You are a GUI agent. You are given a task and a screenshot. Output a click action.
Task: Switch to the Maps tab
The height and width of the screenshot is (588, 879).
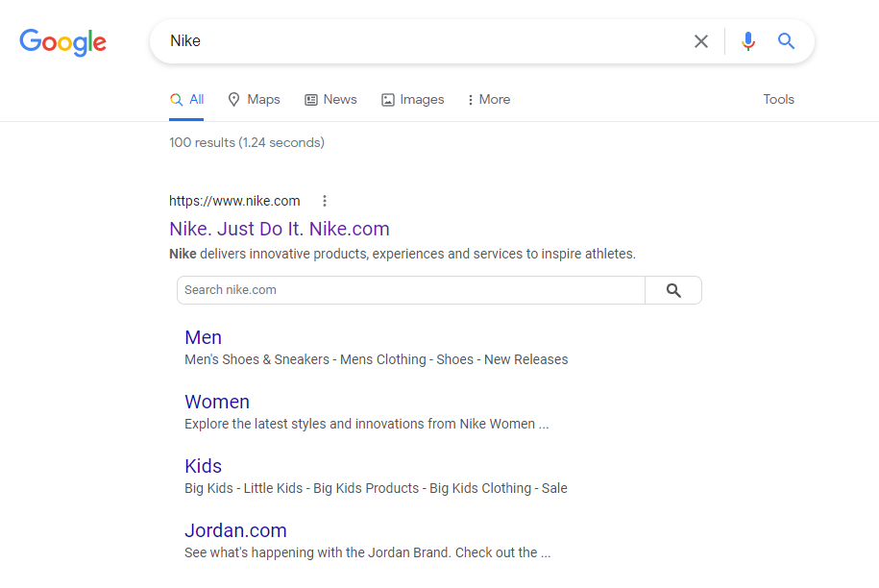pyautogui.click(x=254, y=99)
